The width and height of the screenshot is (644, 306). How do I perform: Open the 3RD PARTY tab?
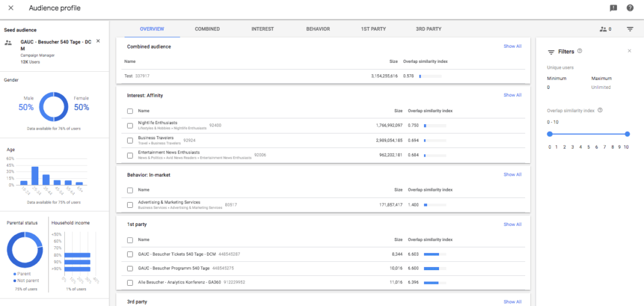pos(428,29)
